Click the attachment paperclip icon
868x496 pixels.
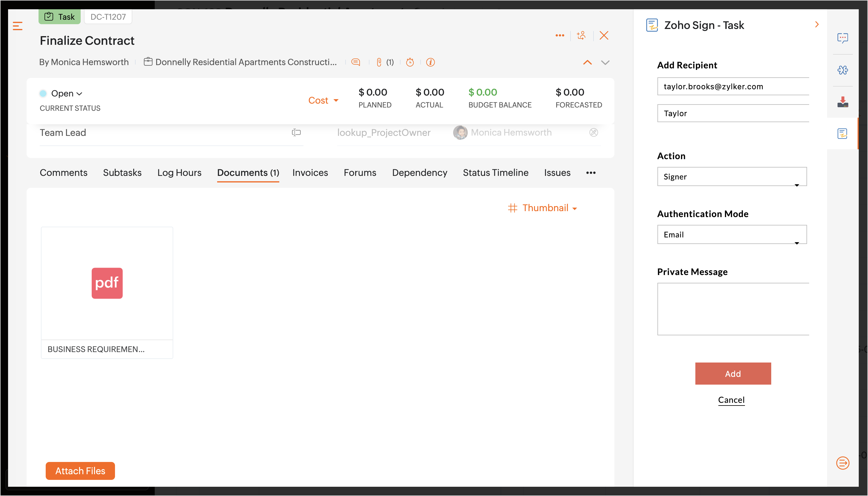379,62
